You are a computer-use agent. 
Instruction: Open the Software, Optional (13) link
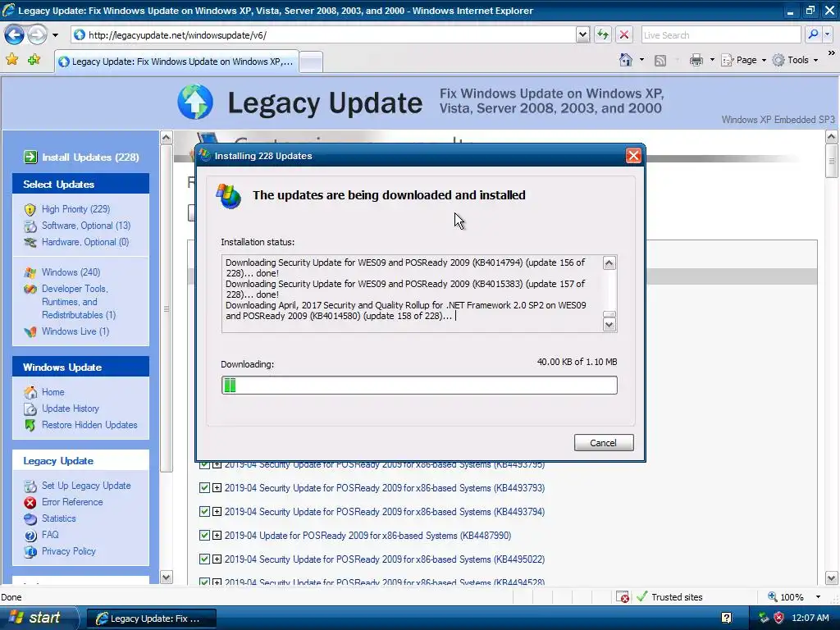tap(85, 226)
